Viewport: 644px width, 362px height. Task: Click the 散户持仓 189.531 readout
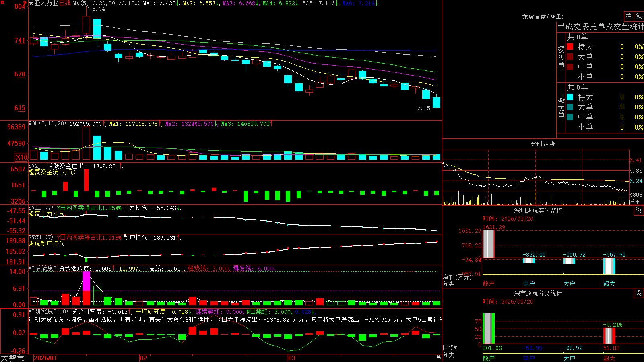[152, 238]
